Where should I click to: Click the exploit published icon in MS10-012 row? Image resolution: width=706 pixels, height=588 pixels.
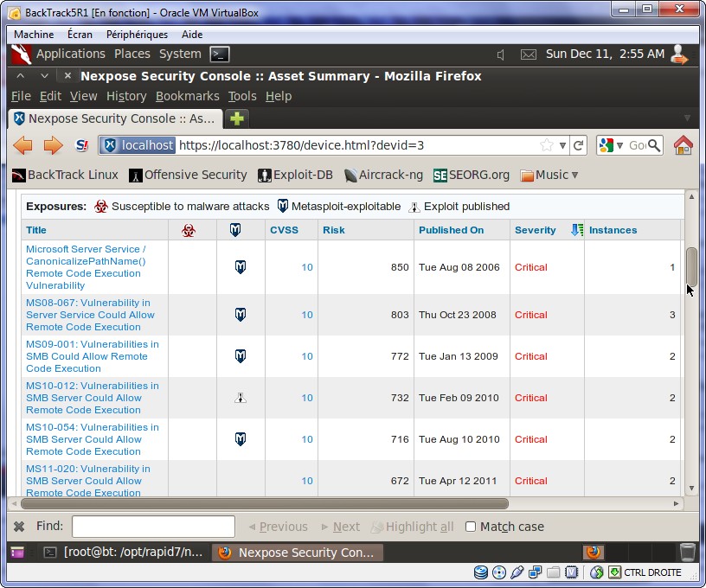tap(241, 398)
